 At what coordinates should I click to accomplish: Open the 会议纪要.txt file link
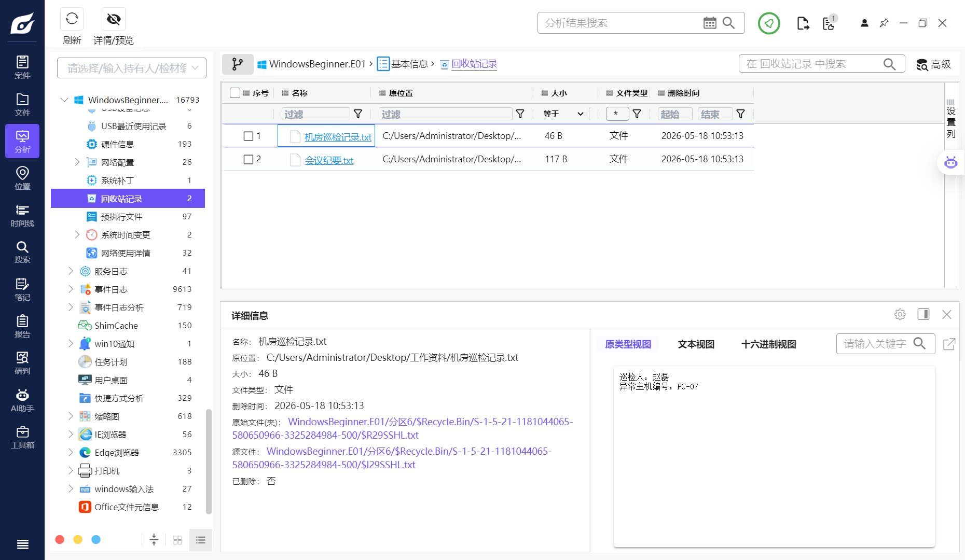(329, 160)
